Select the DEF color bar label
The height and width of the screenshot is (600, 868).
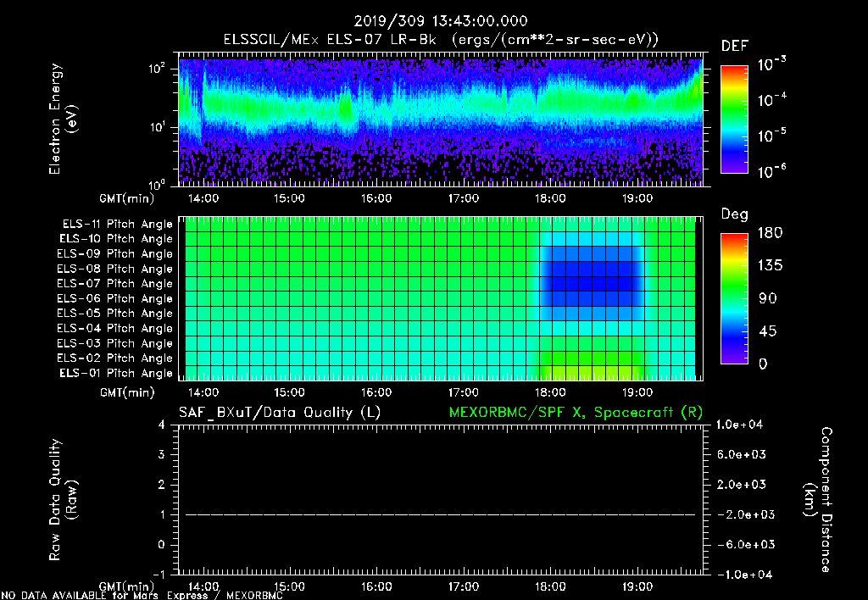734,46
